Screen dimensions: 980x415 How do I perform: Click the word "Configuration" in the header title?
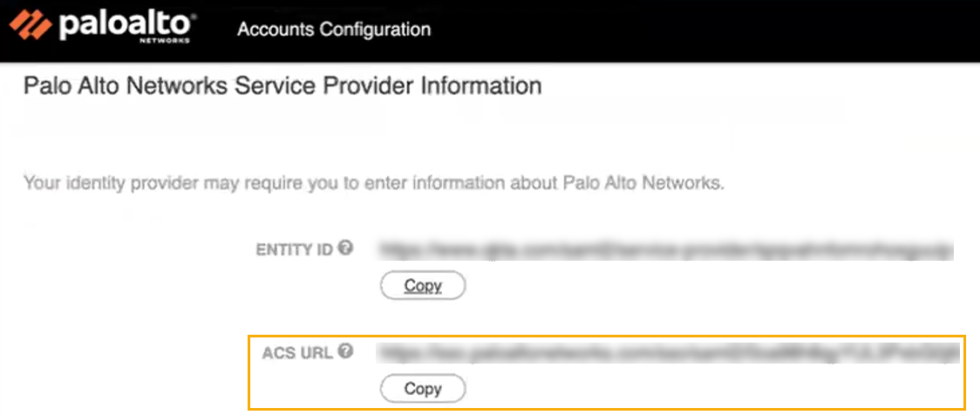(375, 30)
